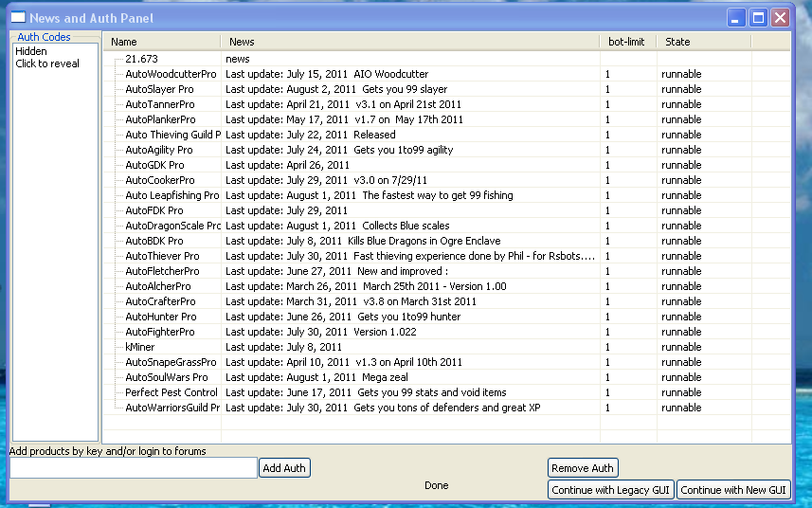This screenshot has height=508, width=812.
Task: Choose Continue with Legacy GUI
Action: pyautogui.click(x=610, y=490)
